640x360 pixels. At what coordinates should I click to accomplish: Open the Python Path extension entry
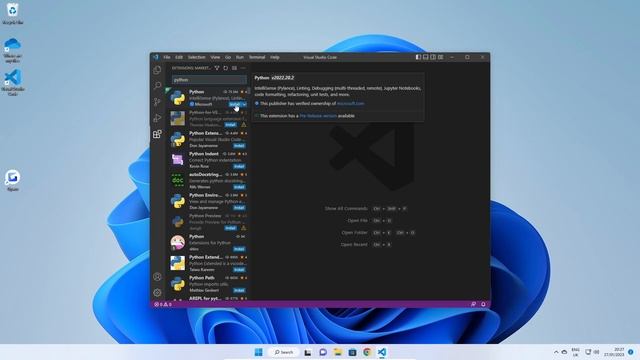coord(207,284)
